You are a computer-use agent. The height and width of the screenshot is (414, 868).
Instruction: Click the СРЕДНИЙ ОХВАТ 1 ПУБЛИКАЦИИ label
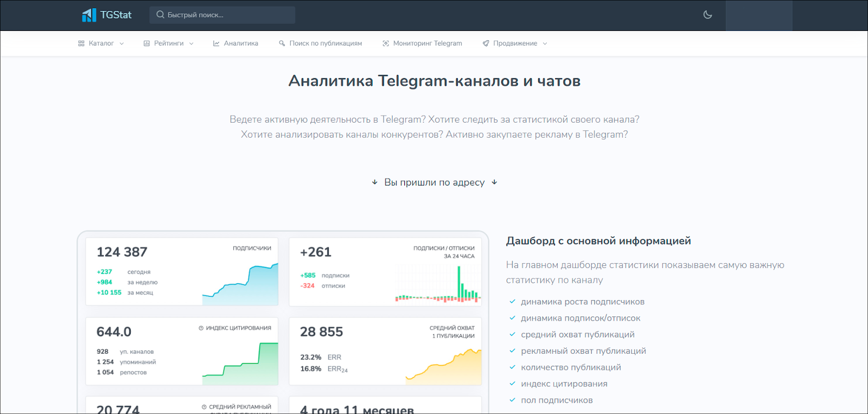(x=452, y=332)
